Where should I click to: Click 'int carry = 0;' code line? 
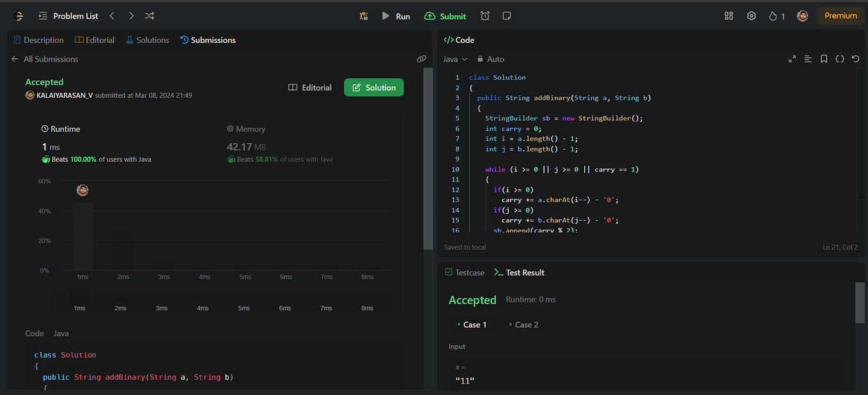pyautogui.click(x=512, y=128)
